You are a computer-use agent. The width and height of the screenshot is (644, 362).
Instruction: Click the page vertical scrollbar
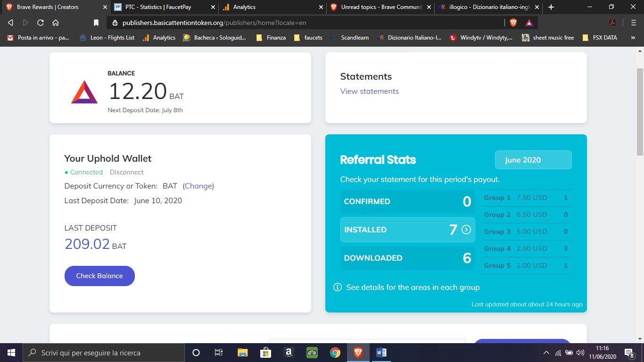point(640,111)
